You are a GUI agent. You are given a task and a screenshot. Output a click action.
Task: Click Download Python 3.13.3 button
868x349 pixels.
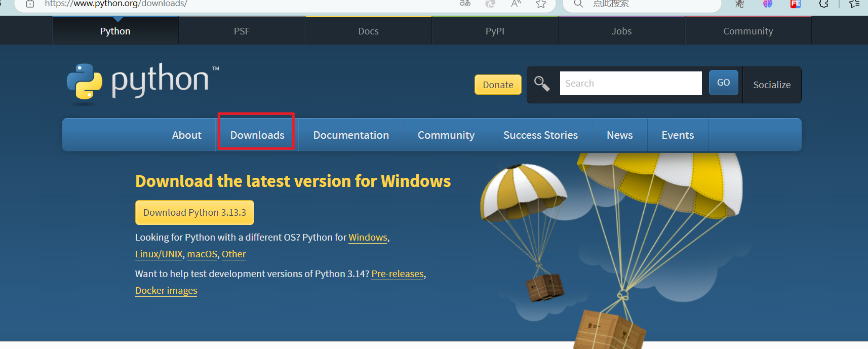[x=194, y=213]
